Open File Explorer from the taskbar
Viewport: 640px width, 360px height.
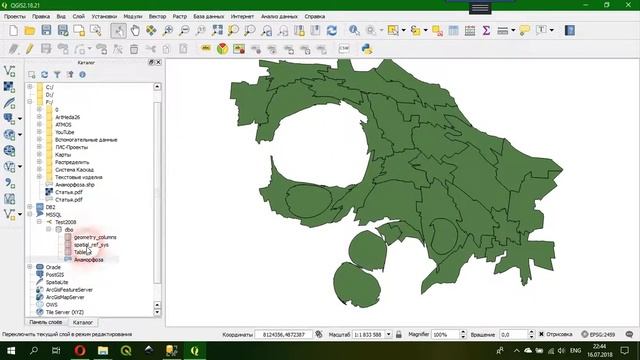coord(103,351)
